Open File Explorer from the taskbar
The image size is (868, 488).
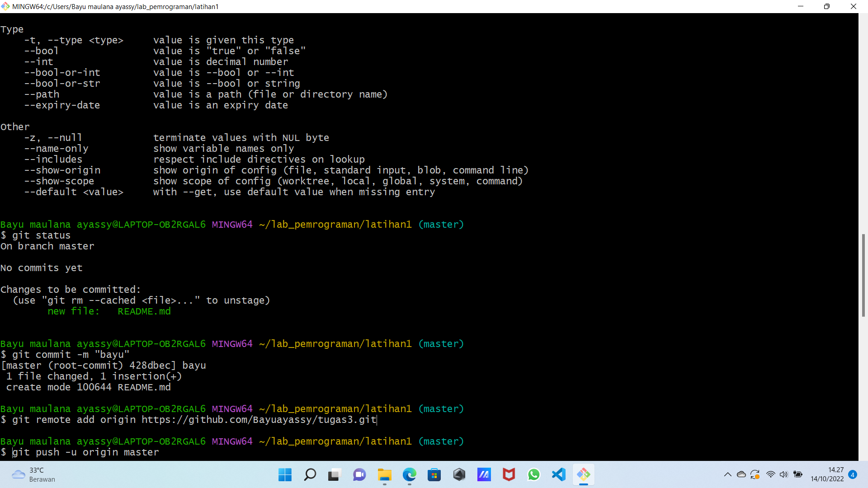(385, 474)
